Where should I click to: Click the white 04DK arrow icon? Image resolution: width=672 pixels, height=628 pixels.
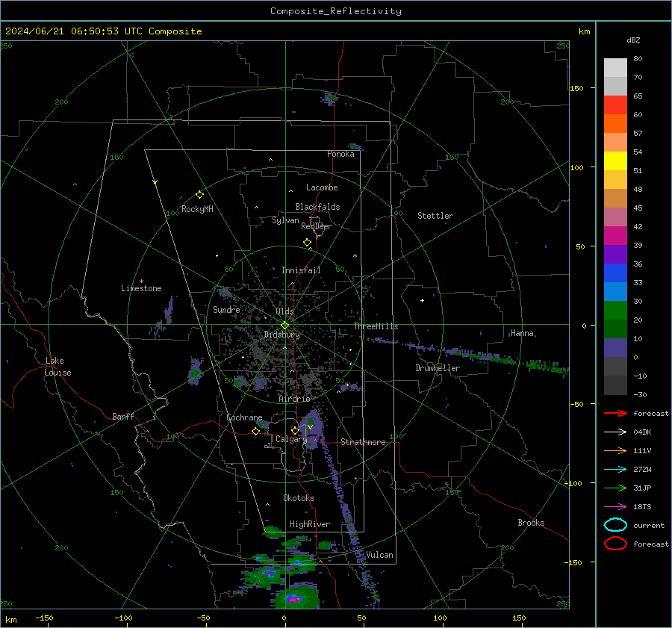click(615, 432)
